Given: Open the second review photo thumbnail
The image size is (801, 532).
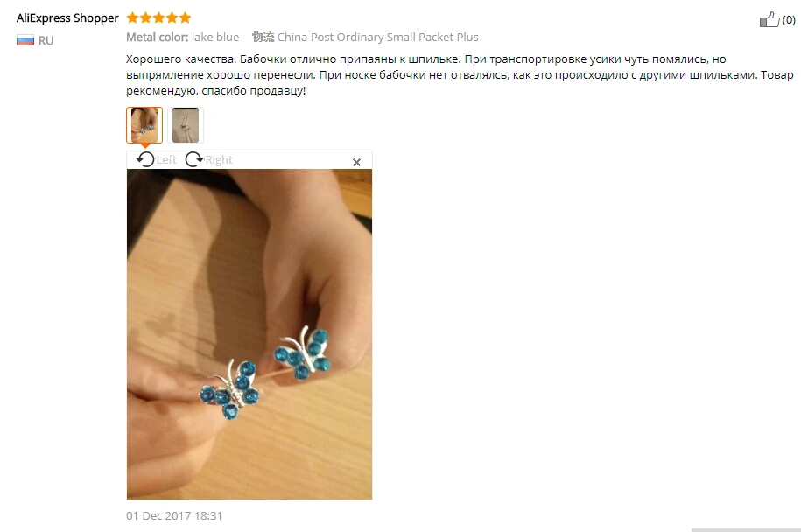Looking at the screenshot, I should 186,124.
